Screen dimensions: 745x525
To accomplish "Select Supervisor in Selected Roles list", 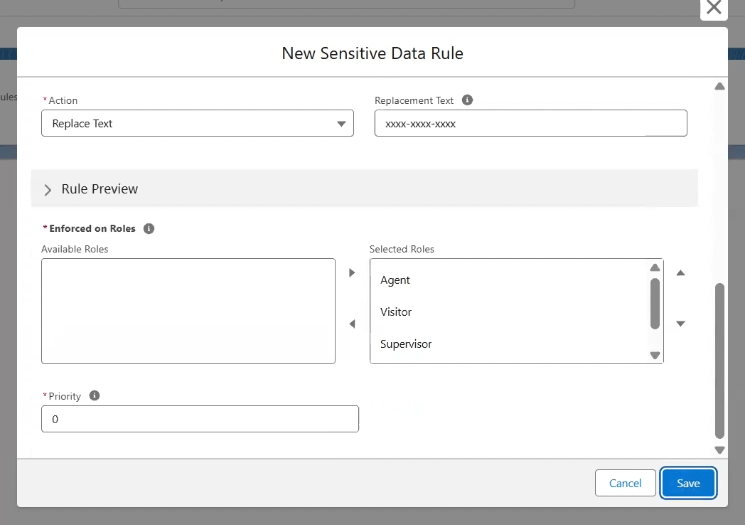I will (406, 344).
